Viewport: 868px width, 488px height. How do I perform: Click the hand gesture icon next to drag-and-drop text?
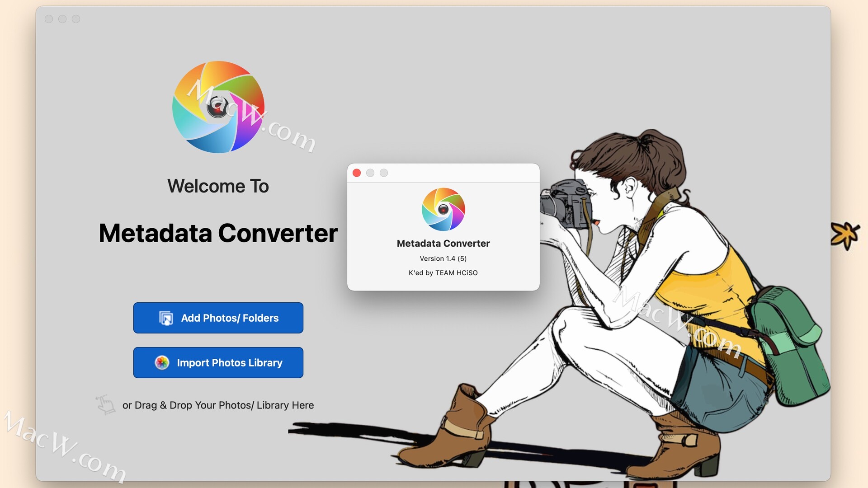tap(105, 404)
